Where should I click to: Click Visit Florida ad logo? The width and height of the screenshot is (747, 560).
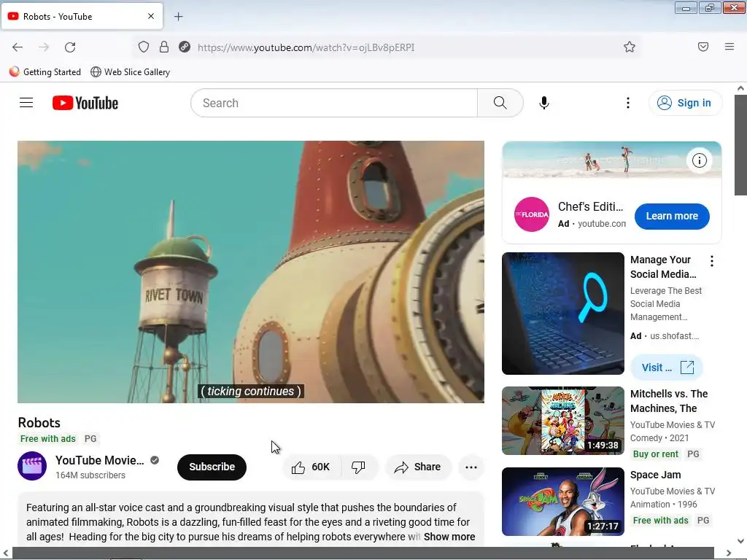(x=532, y=214)
